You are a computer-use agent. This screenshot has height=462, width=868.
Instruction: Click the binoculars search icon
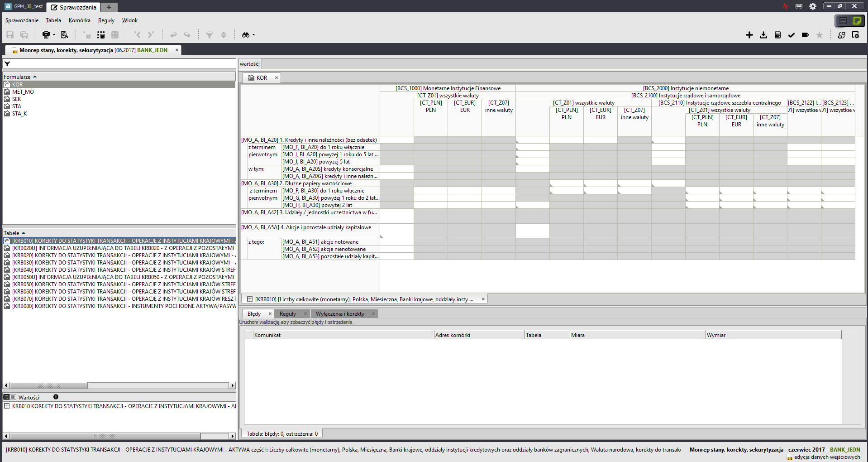click(x=246, y=35)
